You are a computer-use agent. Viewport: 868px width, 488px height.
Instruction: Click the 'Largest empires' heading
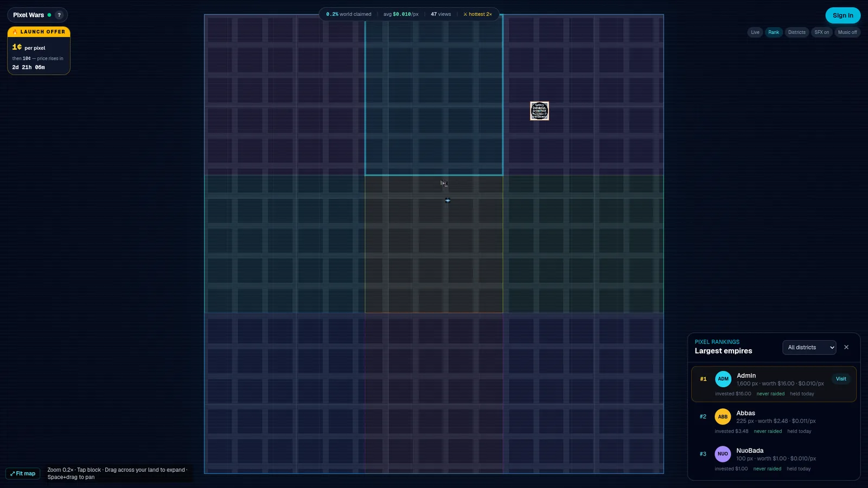click(723, 351)
